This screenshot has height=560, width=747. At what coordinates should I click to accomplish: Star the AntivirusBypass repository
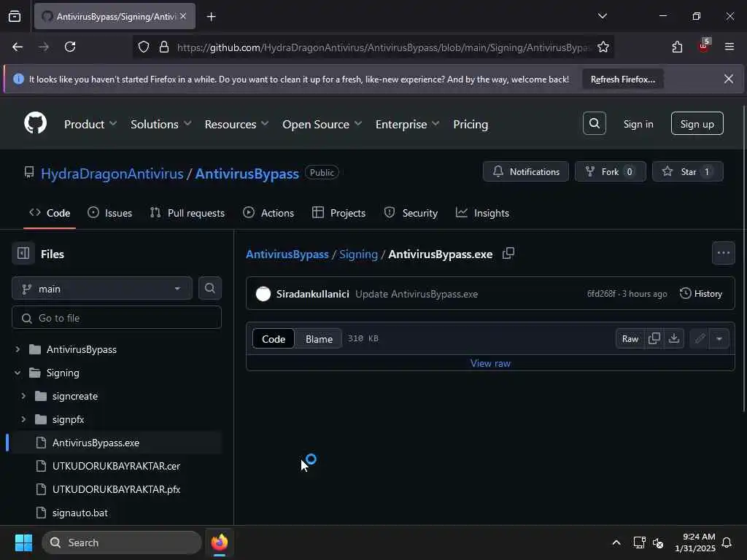click(687, 171)
